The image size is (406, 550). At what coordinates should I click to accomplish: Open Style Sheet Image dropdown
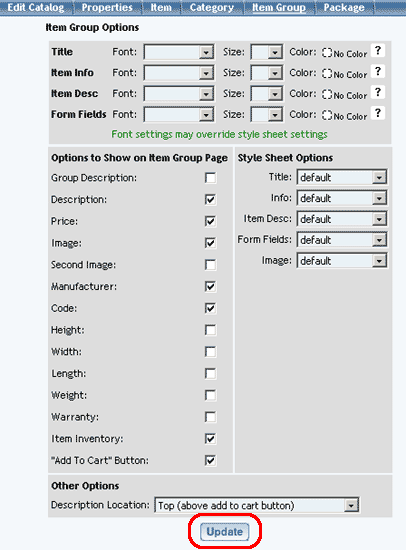tap(342, 261)
